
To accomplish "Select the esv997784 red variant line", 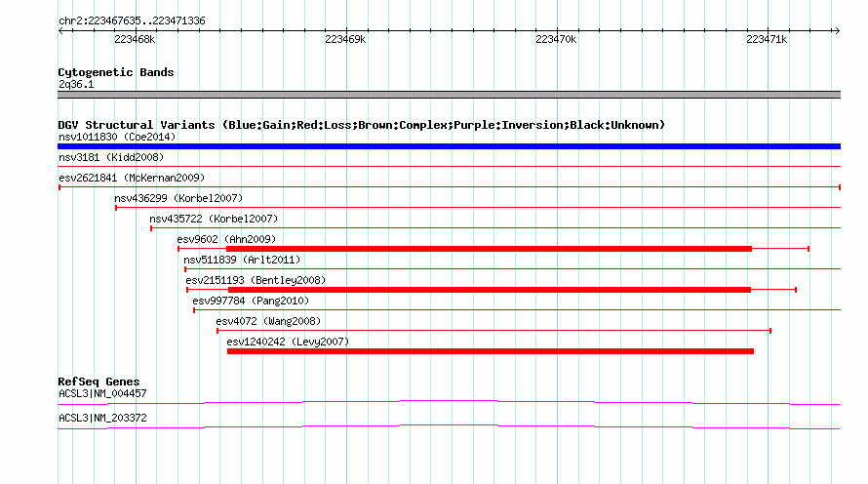I will pyautogui.click(x=517, y=310).
